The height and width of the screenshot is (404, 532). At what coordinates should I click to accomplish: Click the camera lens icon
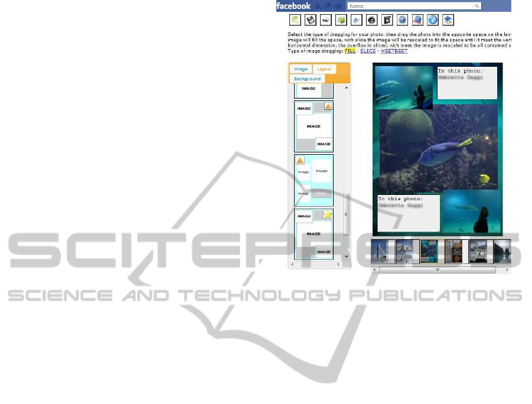(371, 21)
